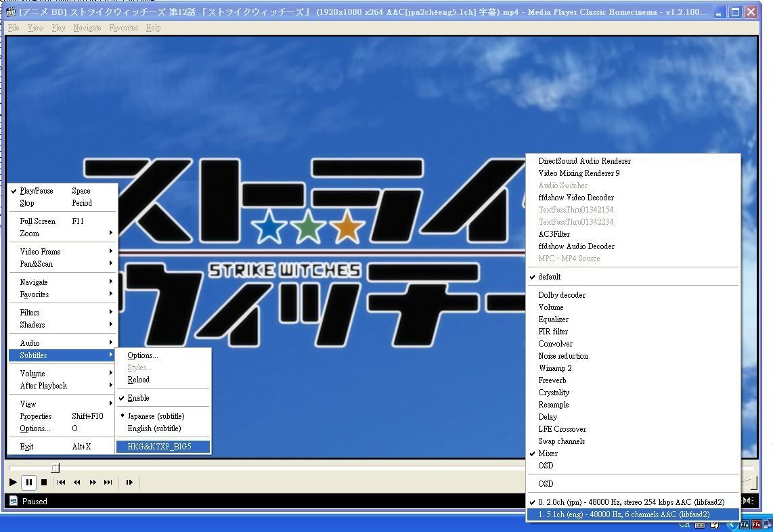Select the English (subtitle) track
This screenshot has height=532, width=773.
tap(163, 428)
